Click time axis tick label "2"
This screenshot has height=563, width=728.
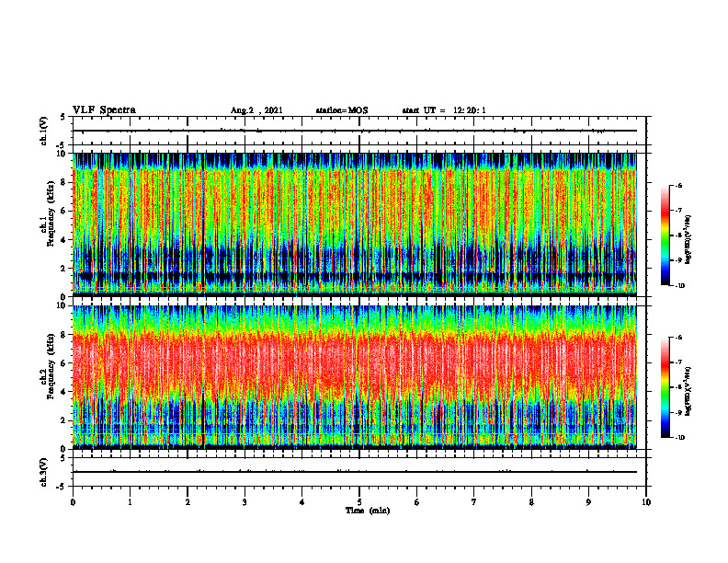[188, 502]
